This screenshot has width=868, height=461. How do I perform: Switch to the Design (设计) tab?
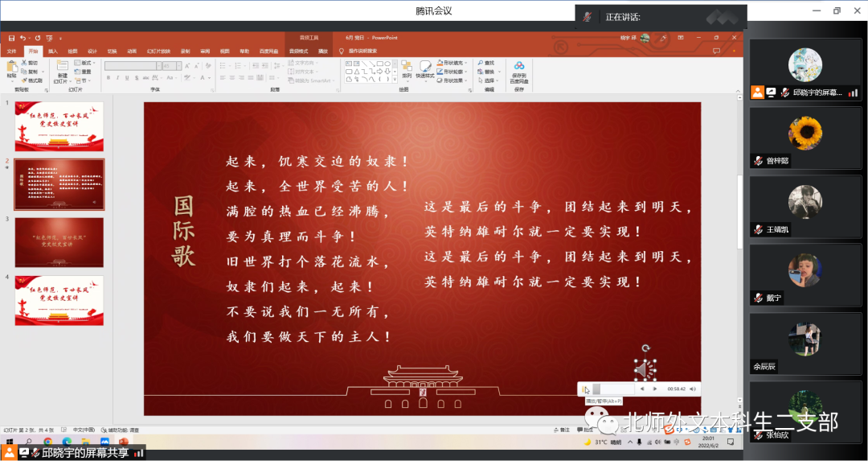pyautogui.click(x=92, y=51)
